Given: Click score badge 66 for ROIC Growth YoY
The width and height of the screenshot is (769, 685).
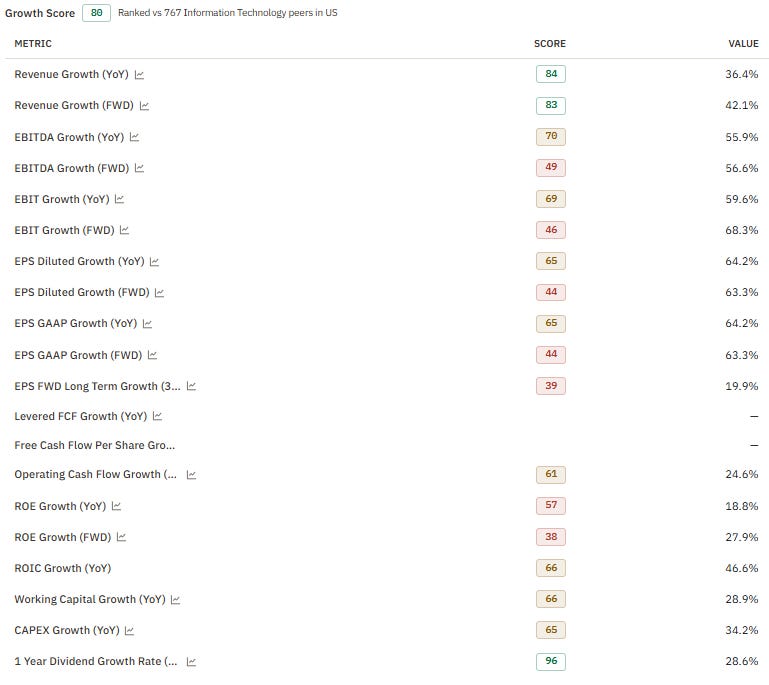Looking at the screenshot, I should [x=551, y=568].
